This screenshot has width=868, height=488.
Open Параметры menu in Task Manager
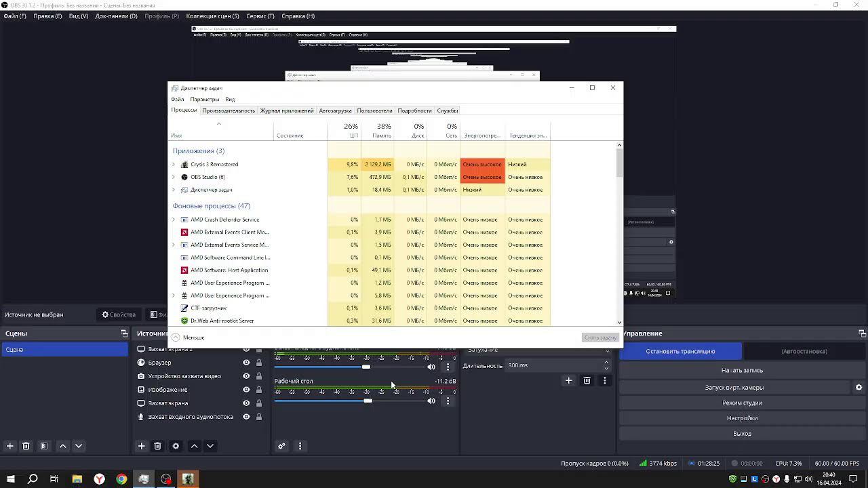[205, 100]
